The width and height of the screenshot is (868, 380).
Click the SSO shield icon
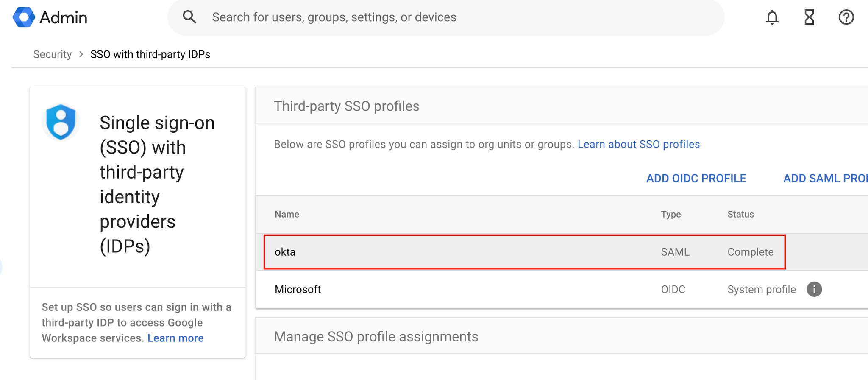click(61, 122)
